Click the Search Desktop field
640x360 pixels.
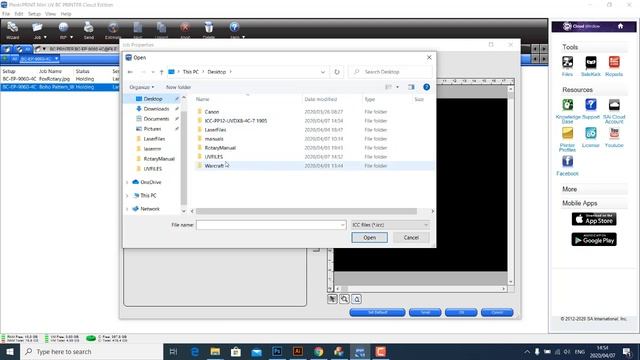391,72
